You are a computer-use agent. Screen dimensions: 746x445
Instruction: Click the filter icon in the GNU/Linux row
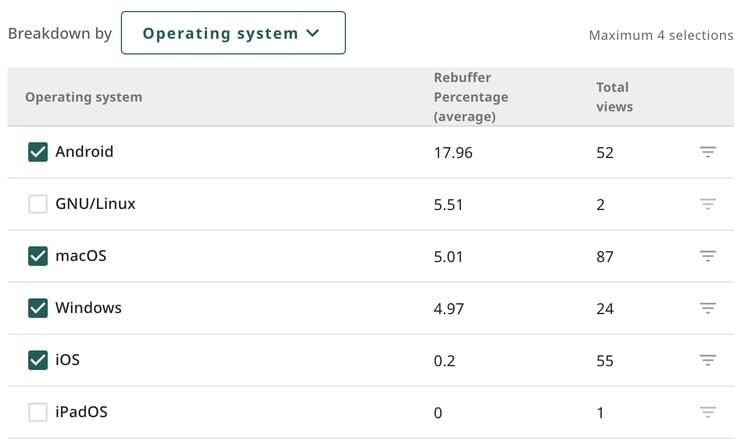point(708,204)
